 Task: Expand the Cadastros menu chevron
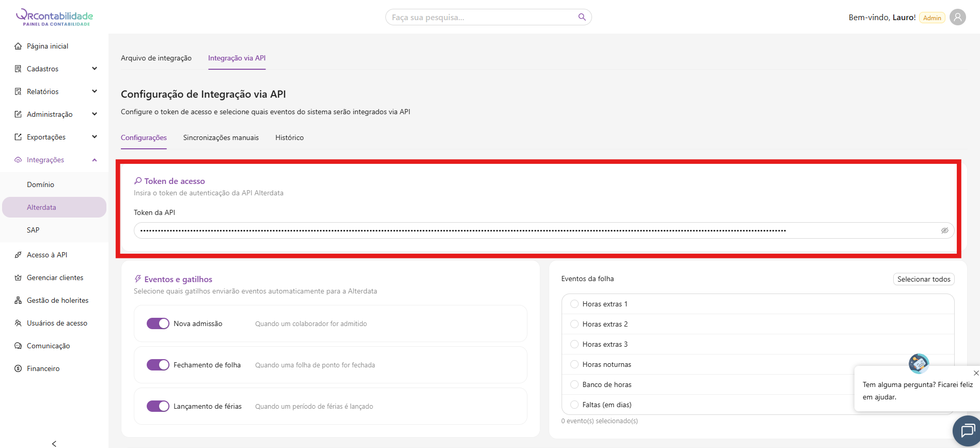[95, 69]
